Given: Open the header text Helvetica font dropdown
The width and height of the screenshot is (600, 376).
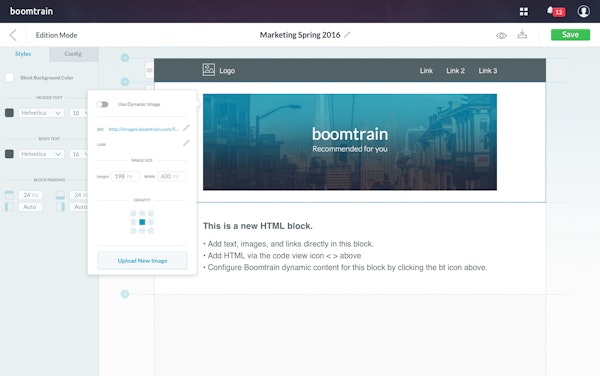Looking at the screenshot, I should 41,113.
